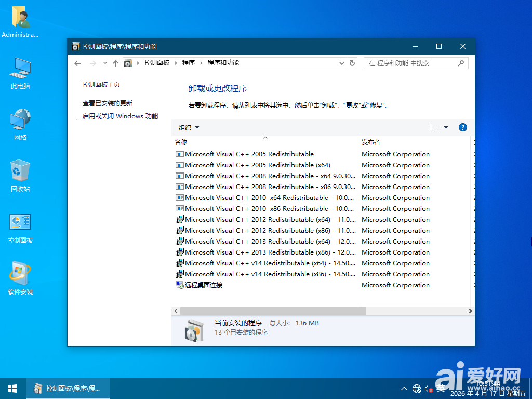Sort by the 发布者 column header
Viewport: 532px width, 399px height.
pyautogui.click(x=414, y=142)
